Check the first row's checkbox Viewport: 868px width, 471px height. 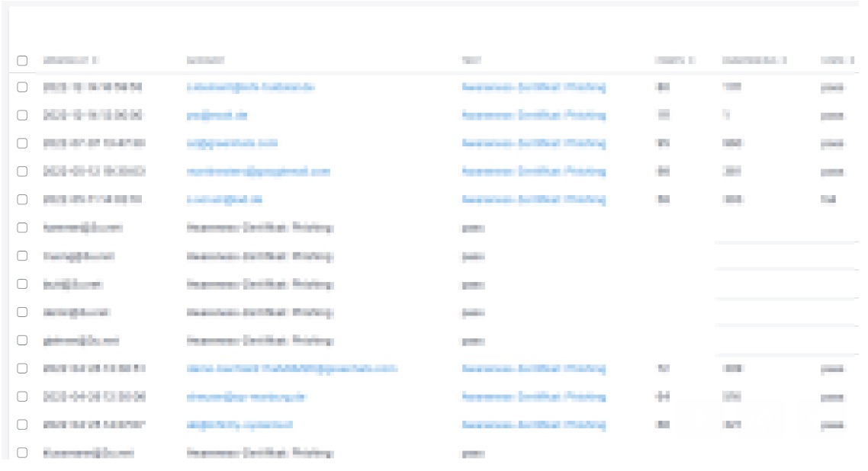click(x=23, y=88)
